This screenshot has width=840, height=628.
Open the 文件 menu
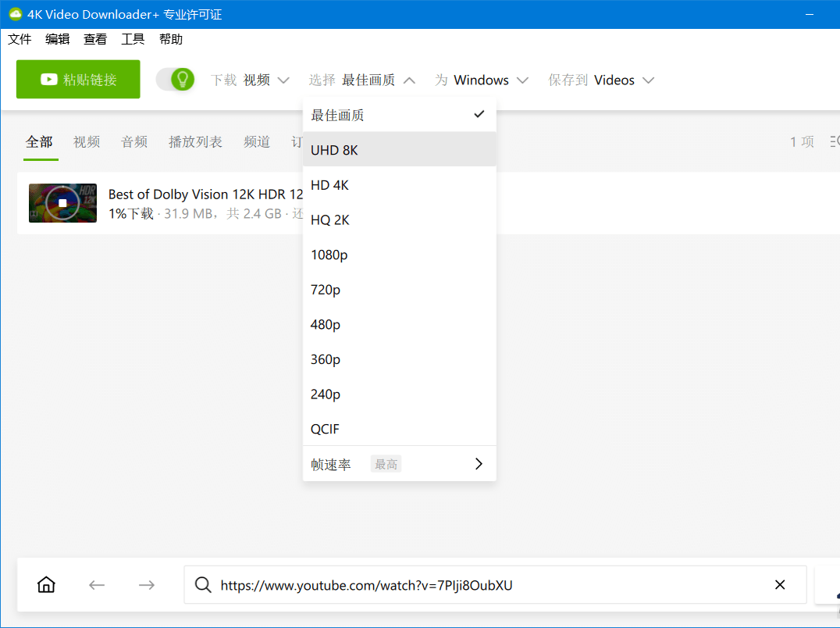click(20, 39)
